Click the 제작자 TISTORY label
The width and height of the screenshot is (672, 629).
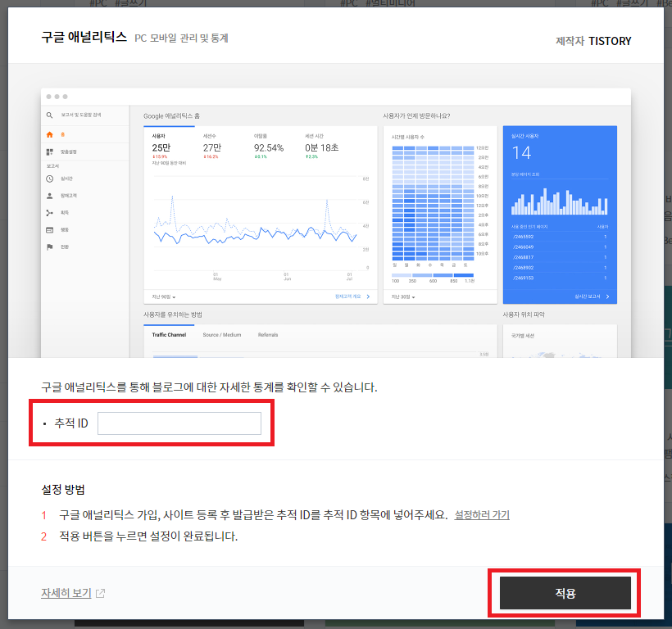[x=593, y=41]
